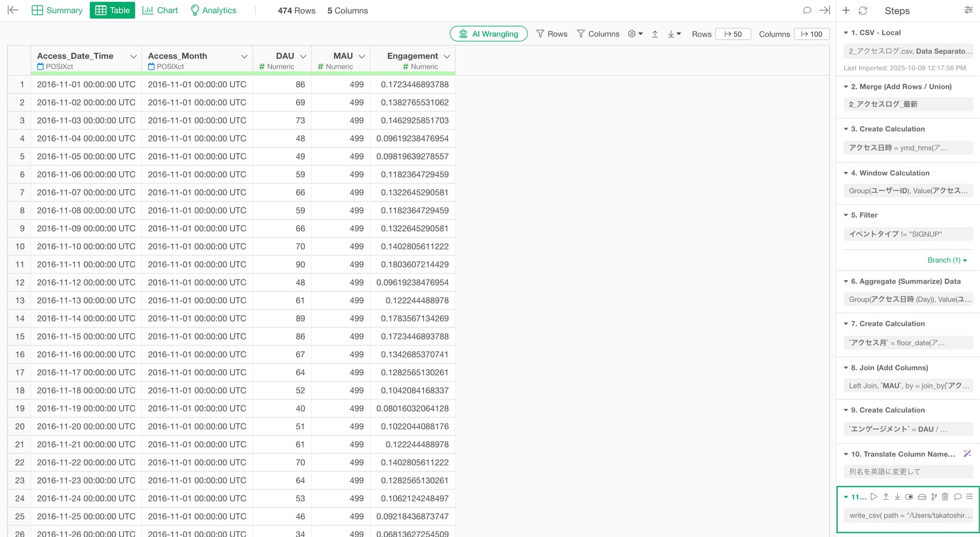980x537 pixels.
Task: Click the magic wand icon on step 10
Action: (967, 454)
